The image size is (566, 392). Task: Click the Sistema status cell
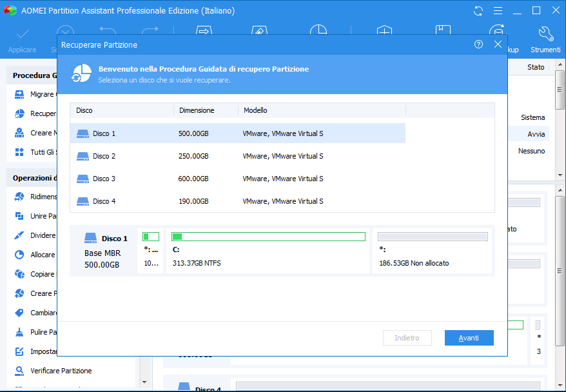coord(532,117)
